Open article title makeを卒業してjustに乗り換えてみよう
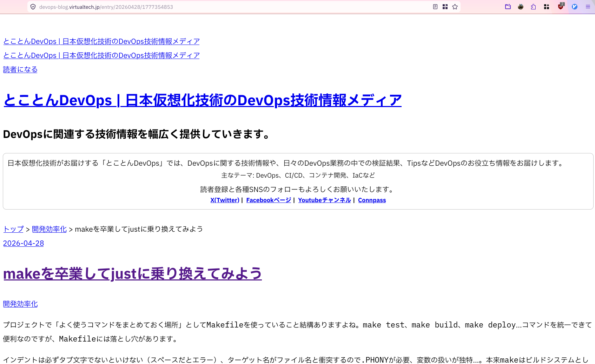 [132, 274]
